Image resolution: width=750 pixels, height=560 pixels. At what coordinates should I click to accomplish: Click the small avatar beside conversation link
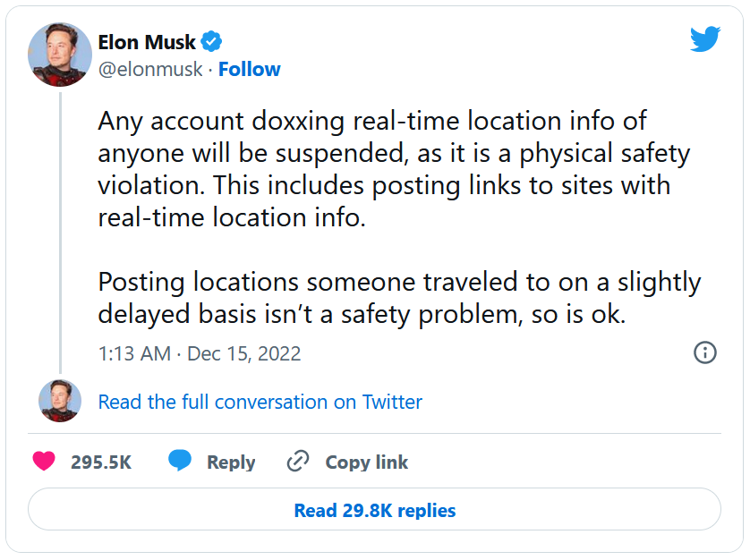point(60,401)
